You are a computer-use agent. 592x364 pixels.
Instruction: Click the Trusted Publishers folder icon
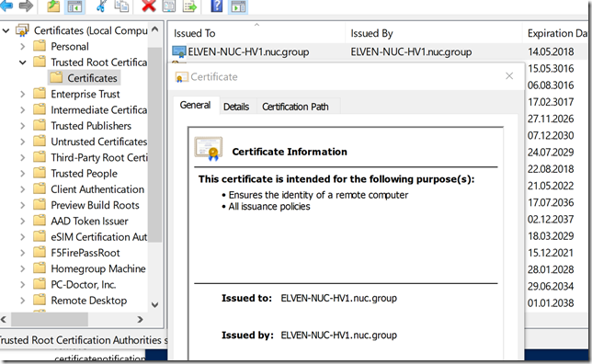pos(40,125)
